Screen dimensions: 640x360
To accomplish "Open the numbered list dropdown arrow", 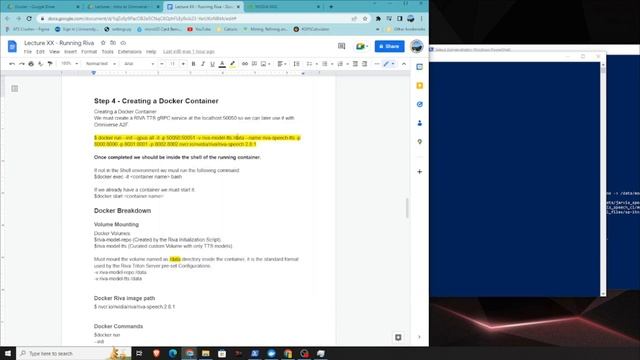I will [347, 64].
